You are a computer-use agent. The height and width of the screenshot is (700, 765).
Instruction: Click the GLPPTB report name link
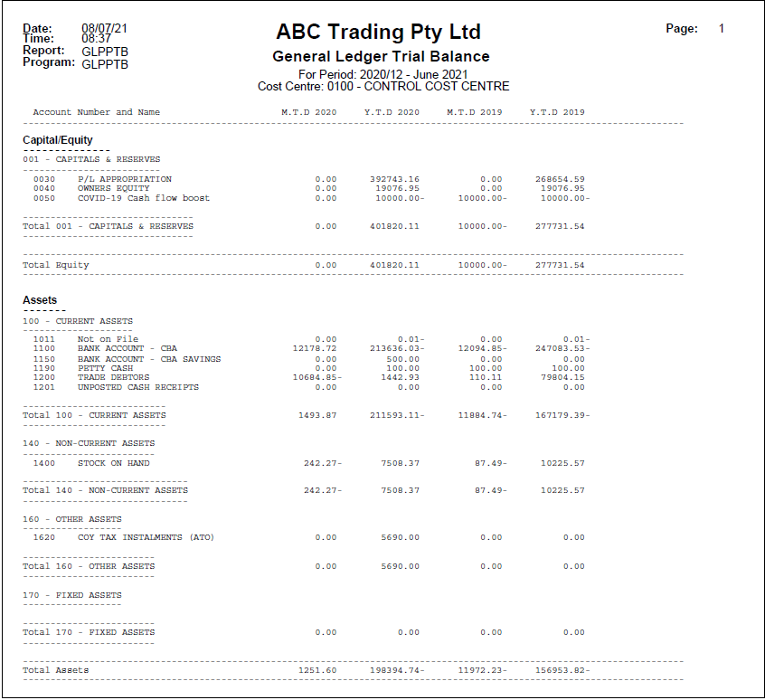[x=107, y=52]
